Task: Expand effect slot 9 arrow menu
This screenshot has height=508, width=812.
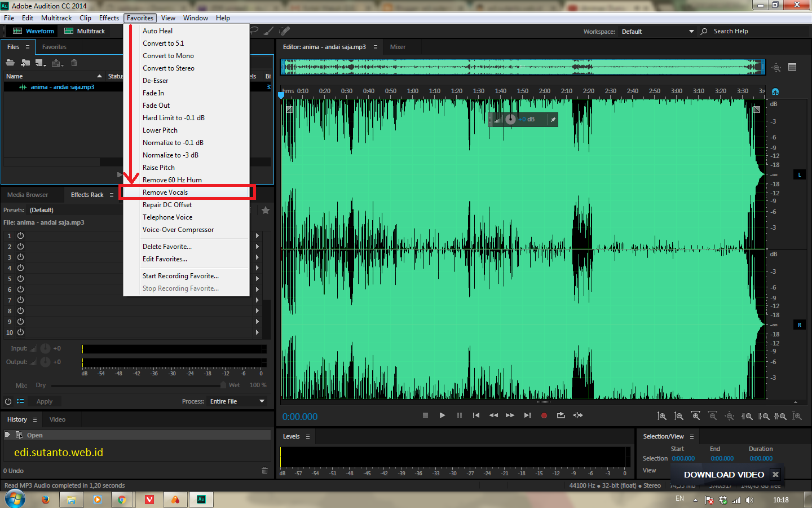Action: 258,322
